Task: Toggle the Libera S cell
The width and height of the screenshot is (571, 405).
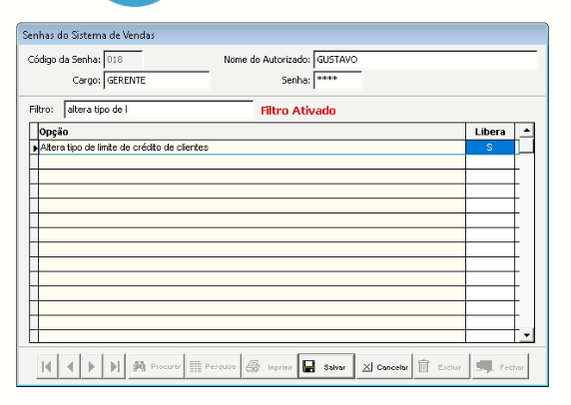Action: [x=490, y=148]
